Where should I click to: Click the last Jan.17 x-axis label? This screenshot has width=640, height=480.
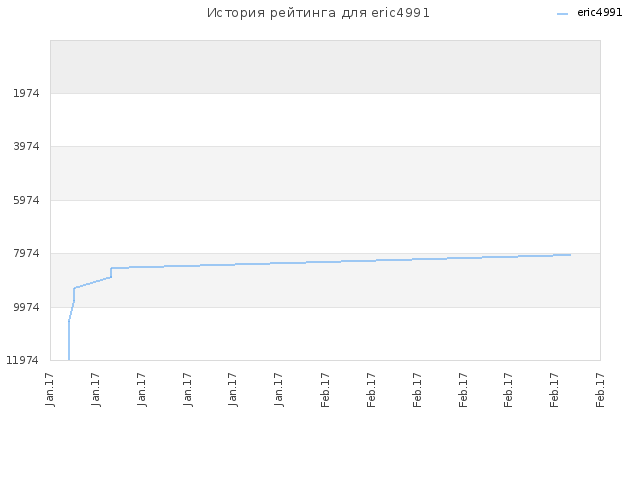[x=279, y=389]
